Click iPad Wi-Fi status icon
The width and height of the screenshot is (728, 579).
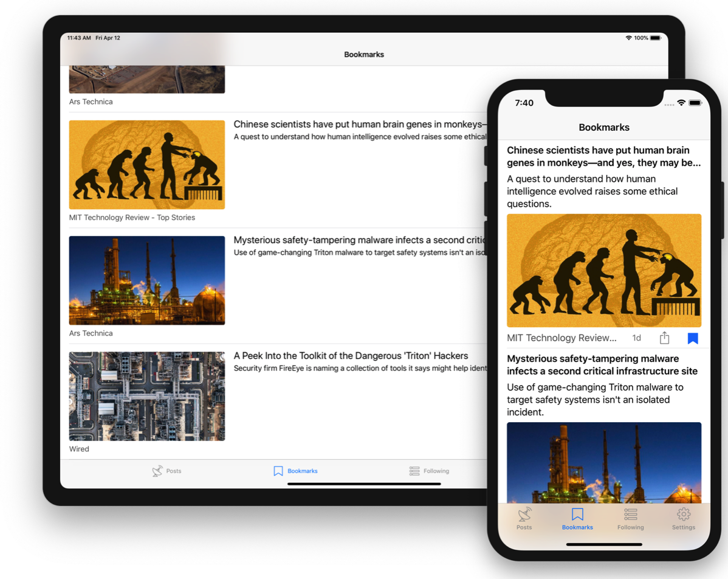628,38
